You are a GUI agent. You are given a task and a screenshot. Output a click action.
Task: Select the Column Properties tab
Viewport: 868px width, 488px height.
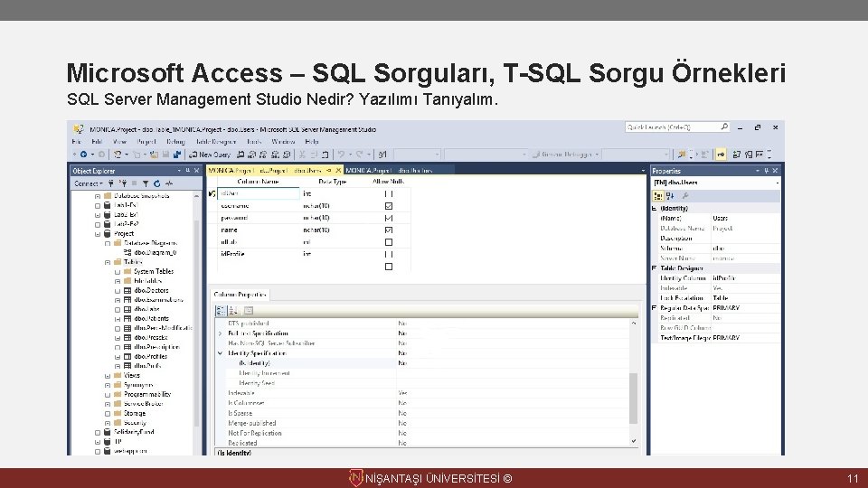pyautogui.click(x=240, y=295)
